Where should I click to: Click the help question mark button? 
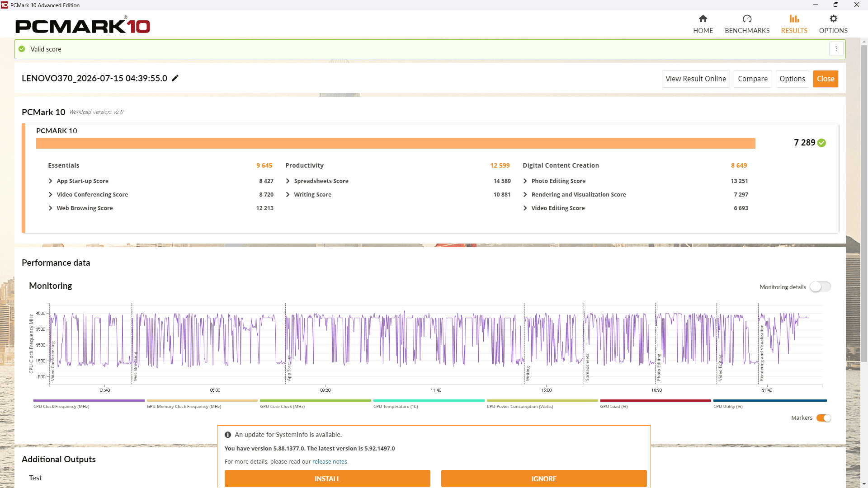[x=836, y=49]
